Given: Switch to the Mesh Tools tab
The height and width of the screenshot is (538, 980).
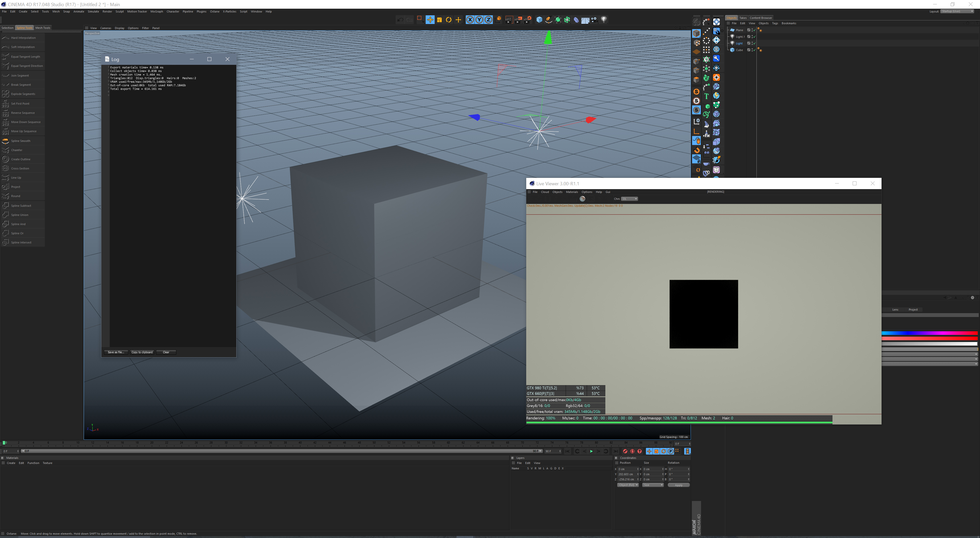Looking at the screenshot, I should [x=43, y=28].
